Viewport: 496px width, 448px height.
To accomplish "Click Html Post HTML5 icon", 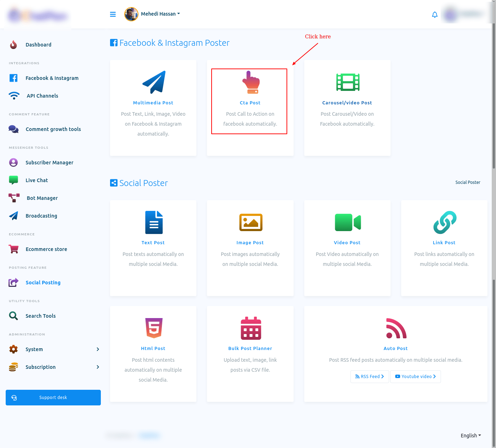I will point(154,328).
